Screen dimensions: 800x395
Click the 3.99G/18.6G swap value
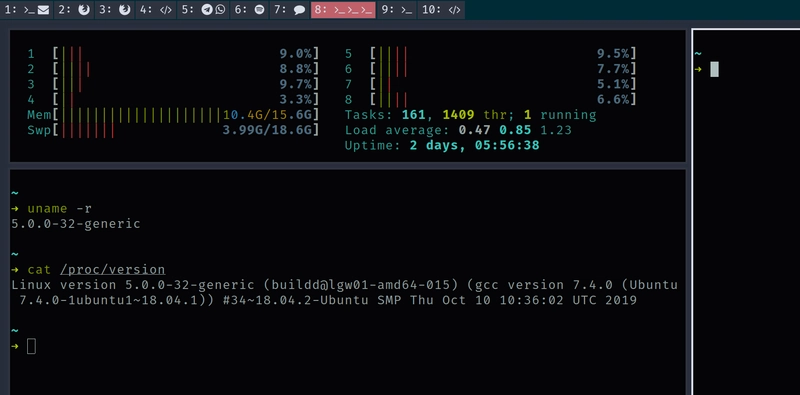[x=268, y=130]
